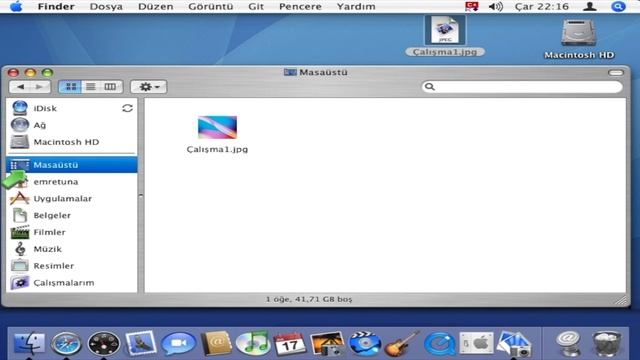
Task: Toggle toolbar with the pill button
Action: [x=616, y=73]
